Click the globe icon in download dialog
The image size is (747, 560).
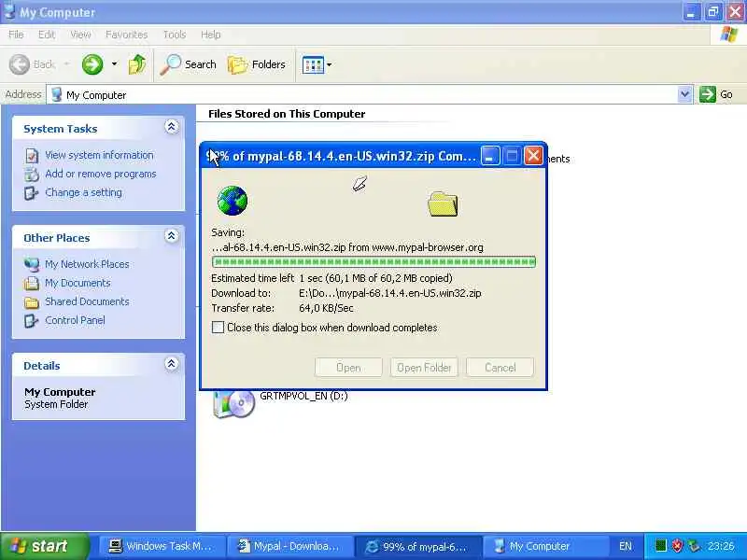[233, 201]
